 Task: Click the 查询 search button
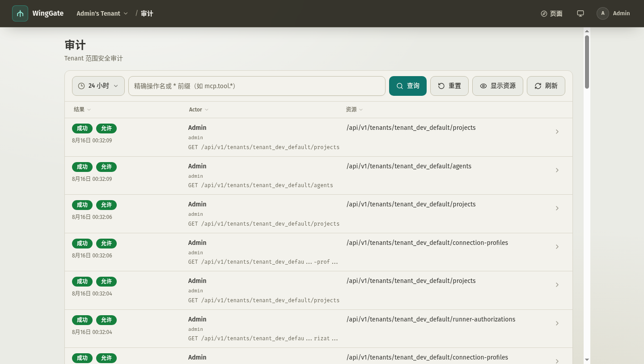(408, 86)
